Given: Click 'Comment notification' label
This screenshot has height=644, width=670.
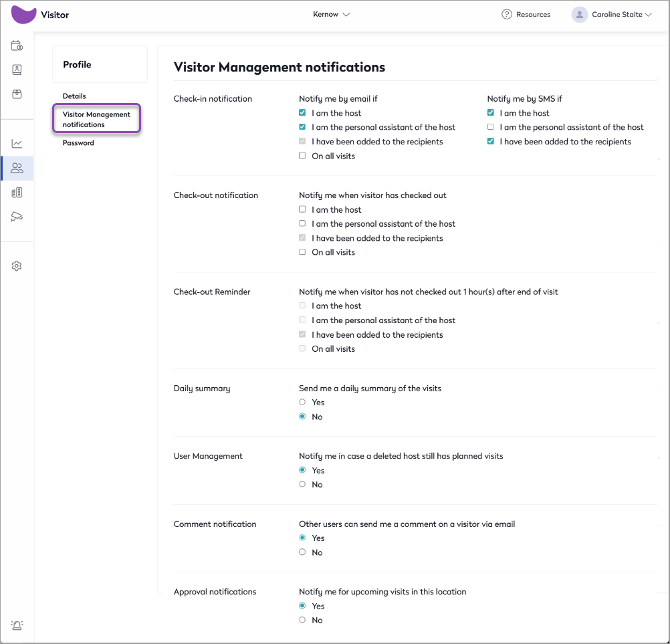Looking at the screenshot, I should [x=215, y=524].
